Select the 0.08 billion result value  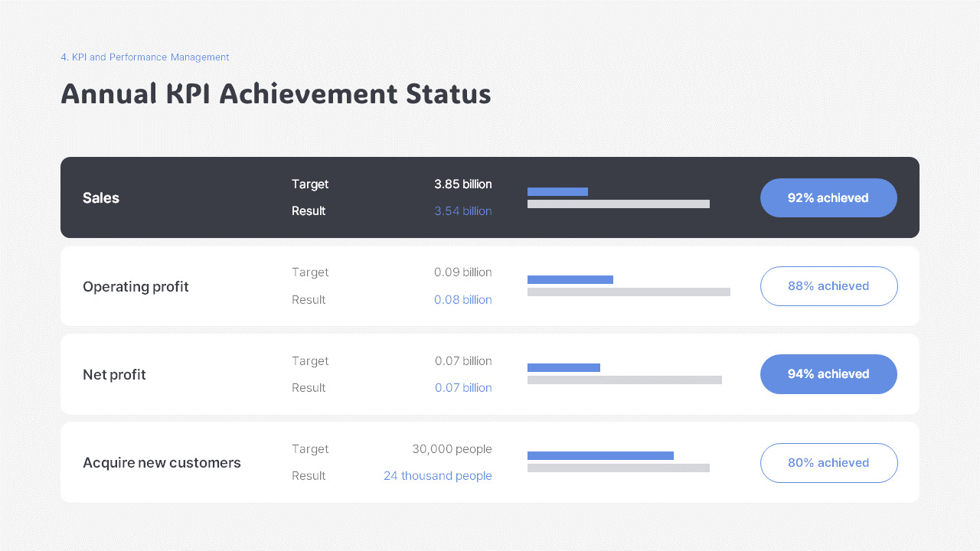(x=463, y=300)
